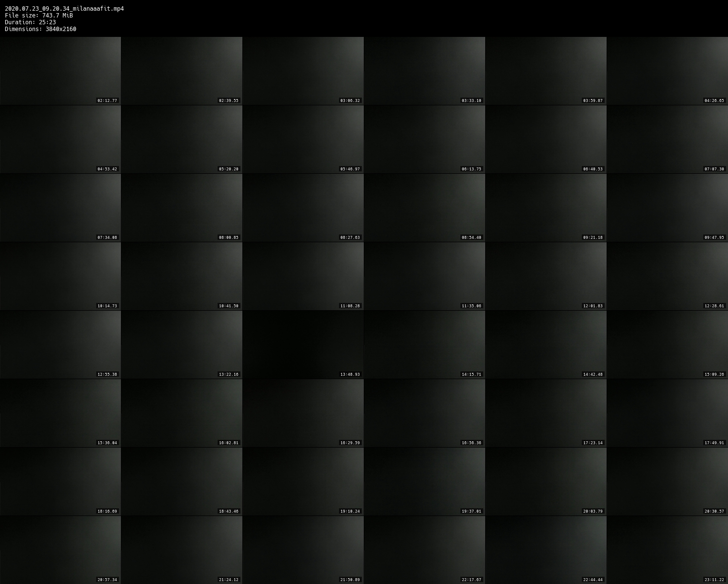
Task: Open the thumbnail marked 05:20.20
Action: [x=182, y=139]
